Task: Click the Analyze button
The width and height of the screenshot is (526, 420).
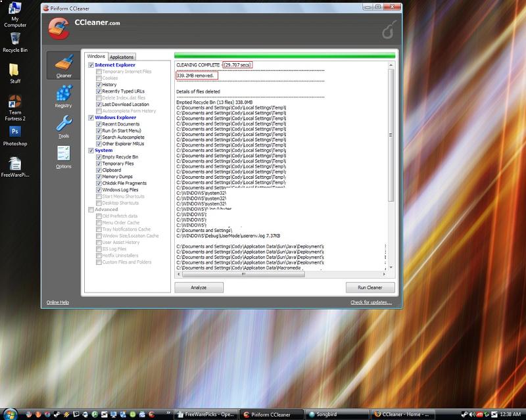Action: 199,287
